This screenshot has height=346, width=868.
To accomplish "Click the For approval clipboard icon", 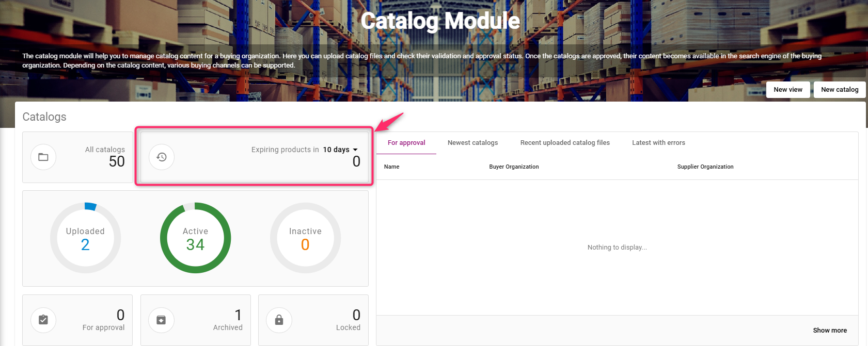I will tap(43, 320).
